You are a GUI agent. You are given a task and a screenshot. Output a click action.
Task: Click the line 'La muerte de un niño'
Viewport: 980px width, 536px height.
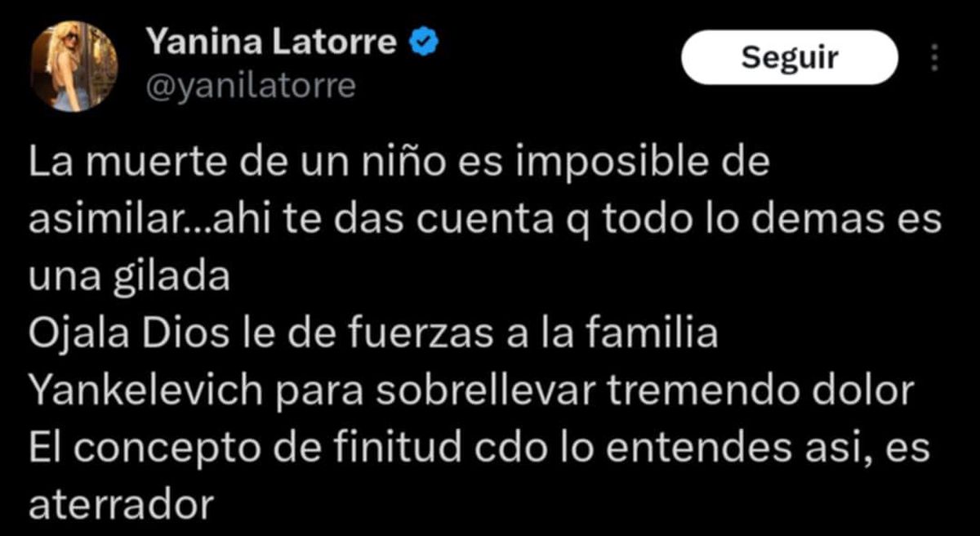pyautogui.click(x=399, y=165)
